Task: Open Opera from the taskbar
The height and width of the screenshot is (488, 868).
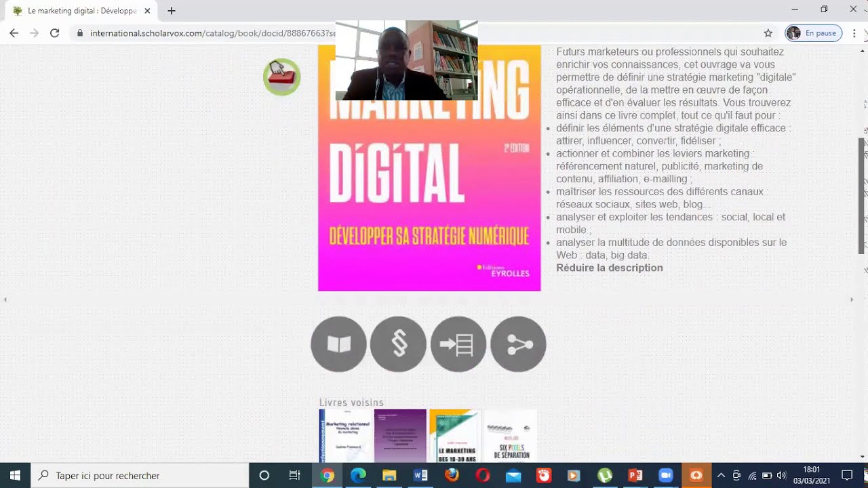Action: [482, 475]
